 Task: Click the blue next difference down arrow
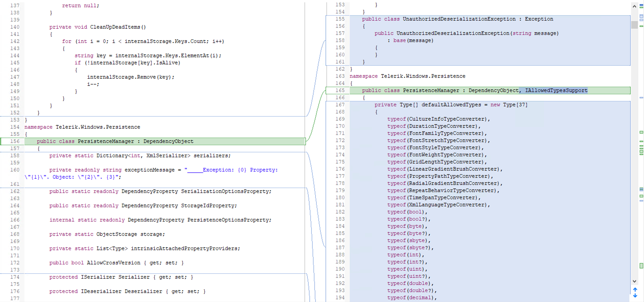coord(635,296)
